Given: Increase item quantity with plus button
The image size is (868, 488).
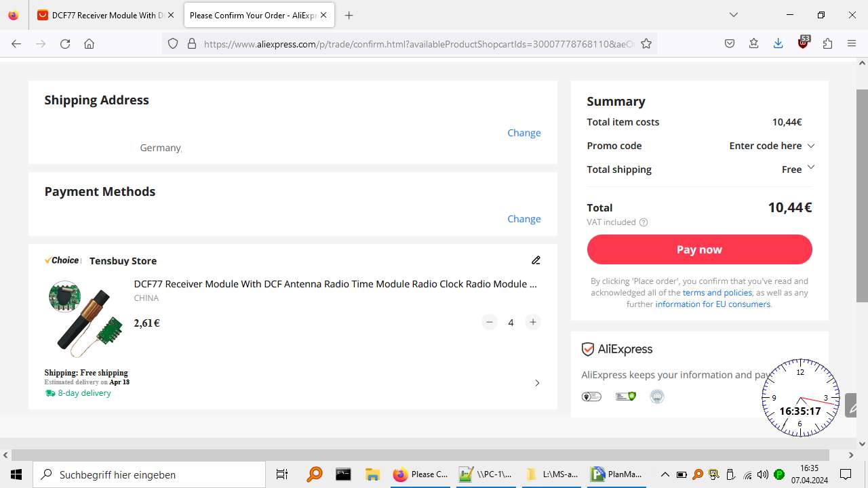Looking at the screenshot, I should click(x=533, y=323).
